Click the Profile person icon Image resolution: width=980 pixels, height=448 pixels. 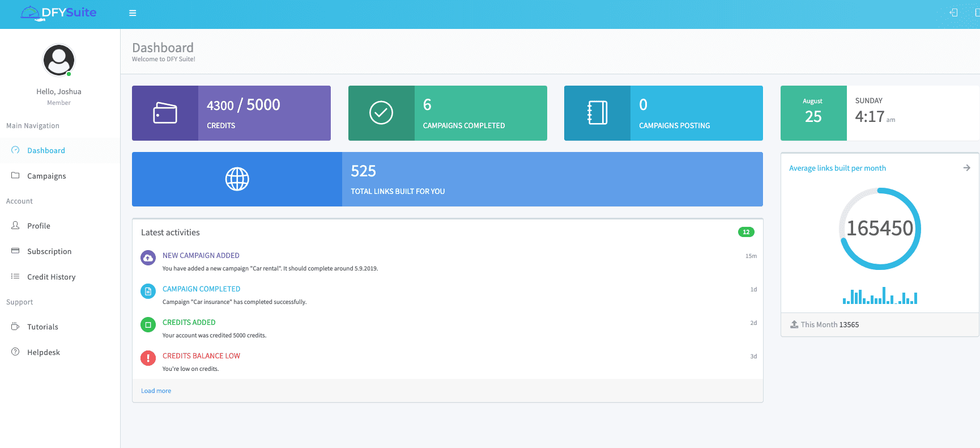(x=15, y=225)
